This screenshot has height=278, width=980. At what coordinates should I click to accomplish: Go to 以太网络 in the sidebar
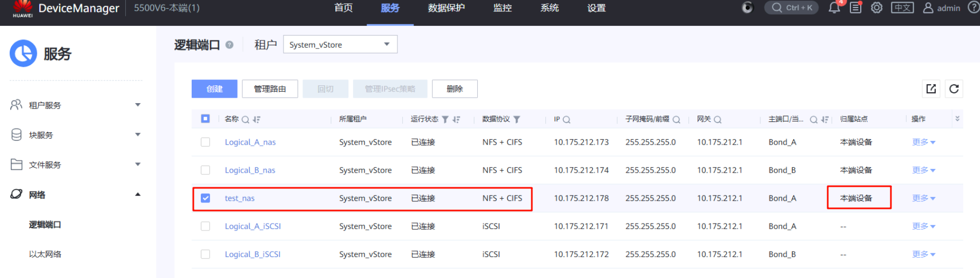[45, 254]
